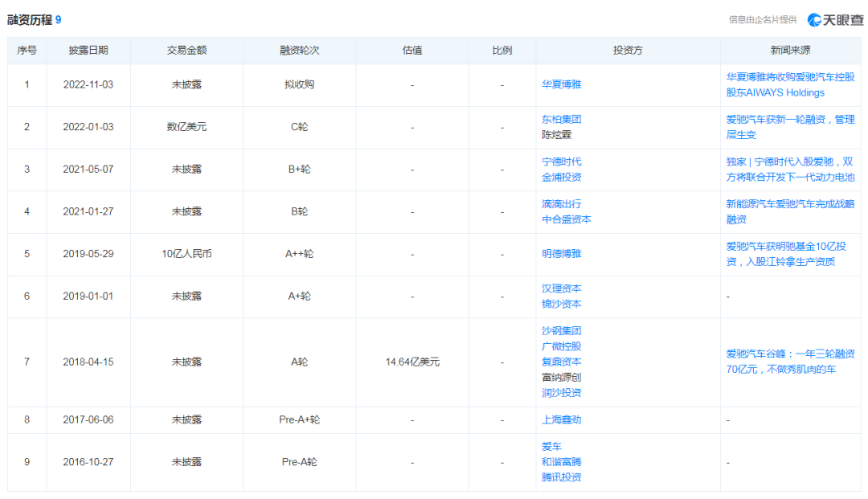This screenshot has width=868, height=499.
Task: Select the date cell 2018-04-15
Action: (x=88, y=362)
